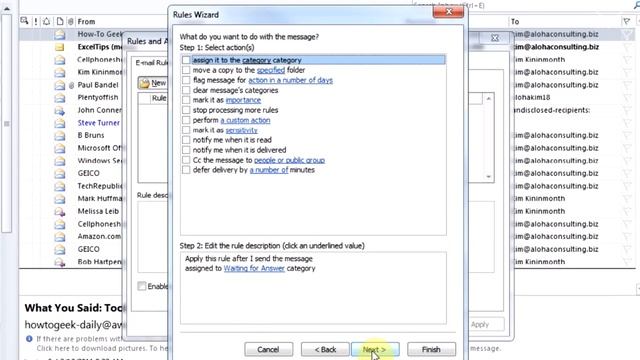Click envelope icon for Amazon.com message
The height and width of the screenshot is (360, 640).
[x=60, y=237]
